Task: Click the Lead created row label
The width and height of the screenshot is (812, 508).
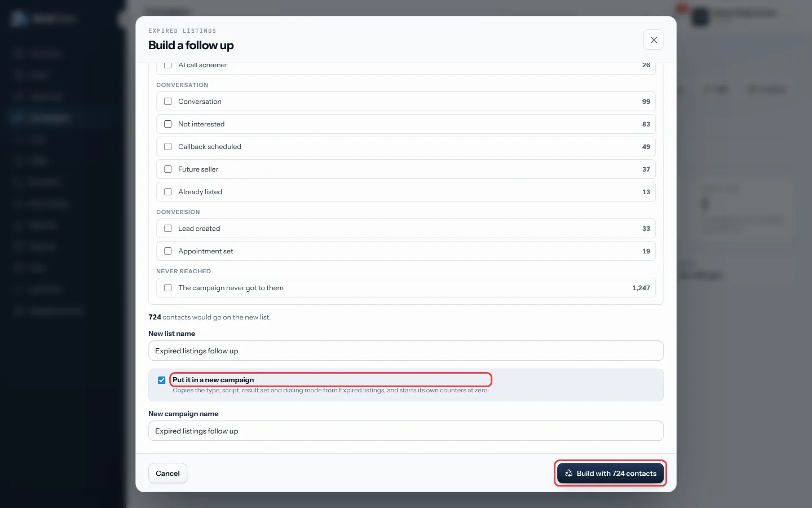Action: point(199,229)
